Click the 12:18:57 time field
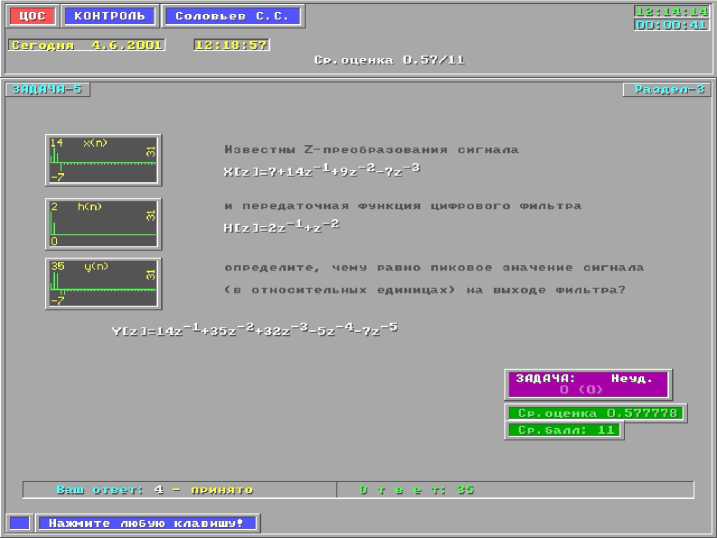Image resolution: width=717 pixels, height=538 pixels. [x=232, y=45]
